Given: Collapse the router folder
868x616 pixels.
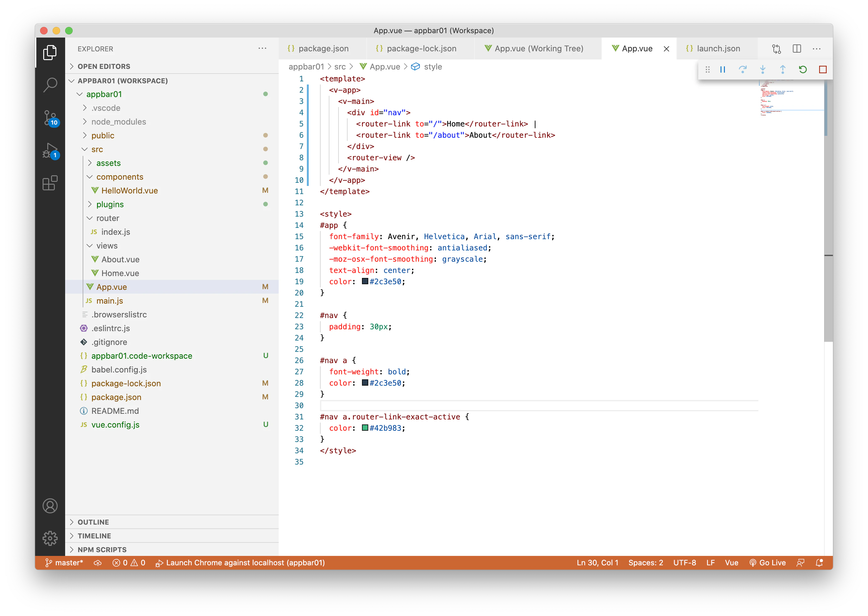Looking at the screenshot, I should point(107,218).
